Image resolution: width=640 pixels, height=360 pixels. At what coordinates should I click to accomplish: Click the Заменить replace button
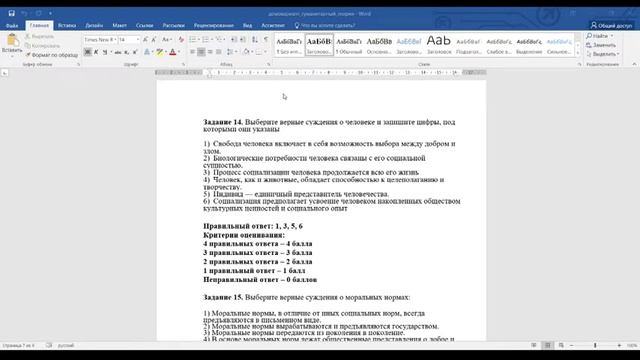point(600,45)
